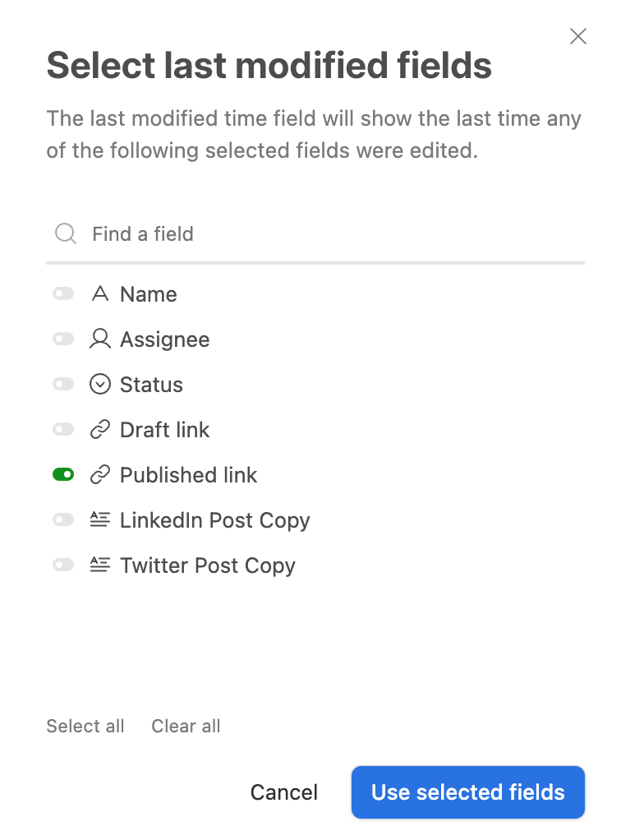Click the Clear all link

186,726
